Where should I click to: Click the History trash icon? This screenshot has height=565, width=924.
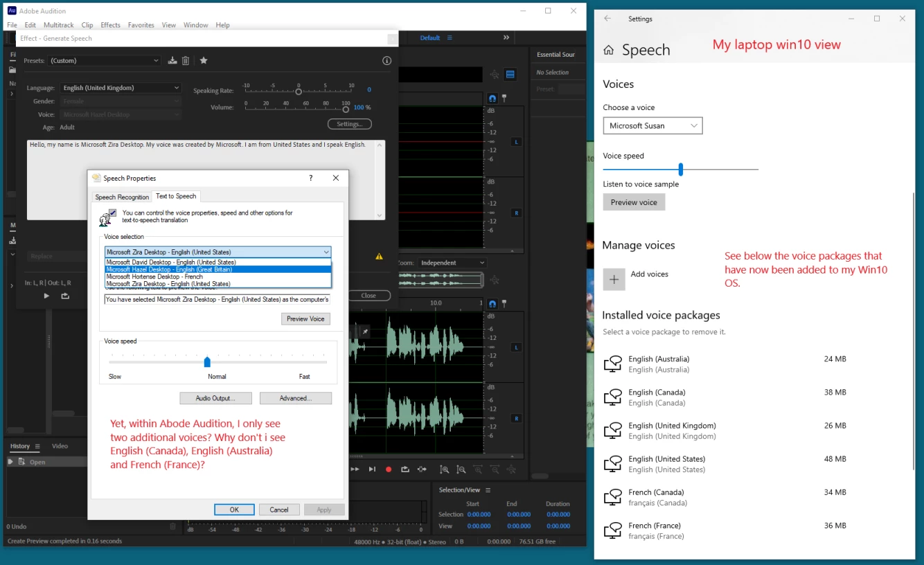173,527
